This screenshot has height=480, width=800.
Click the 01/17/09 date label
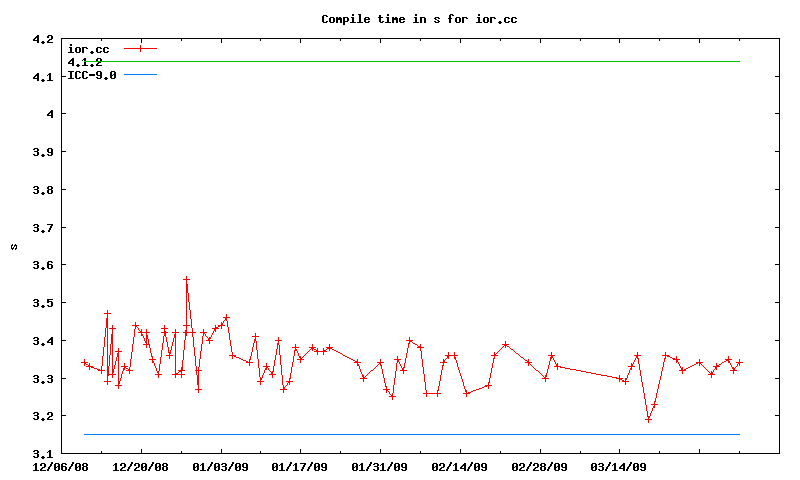(x=300, y=467)
